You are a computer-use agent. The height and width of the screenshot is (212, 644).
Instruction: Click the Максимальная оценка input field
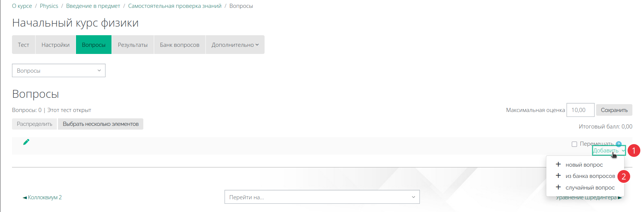(580, 110)
